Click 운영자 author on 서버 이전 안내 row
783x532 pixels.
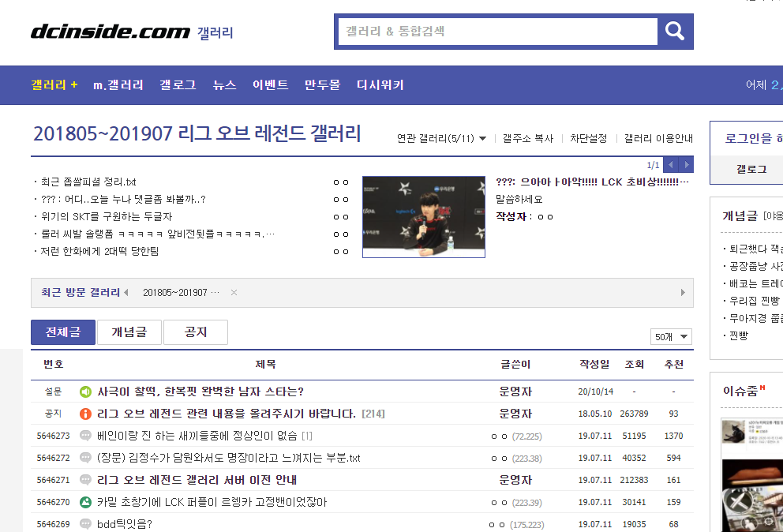click(515, 480)
